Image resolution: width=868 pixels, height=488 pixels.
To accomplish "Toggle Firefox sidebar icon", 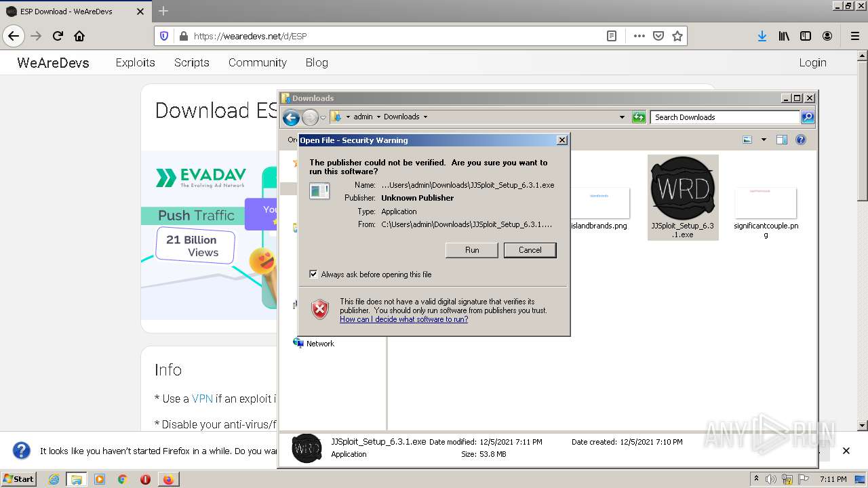I will [x=806, y=36].
